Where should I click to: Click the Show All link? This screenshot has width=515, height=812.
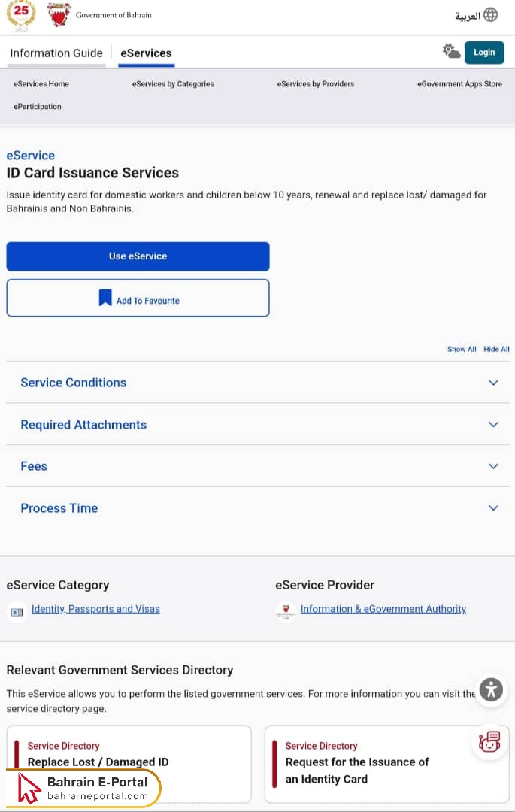462,350
